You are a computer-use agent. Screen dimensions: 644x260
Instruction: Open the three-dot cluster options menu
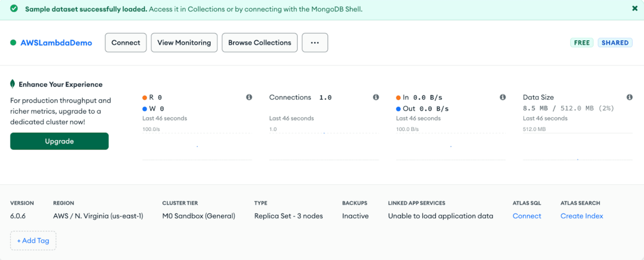point(315,43)
